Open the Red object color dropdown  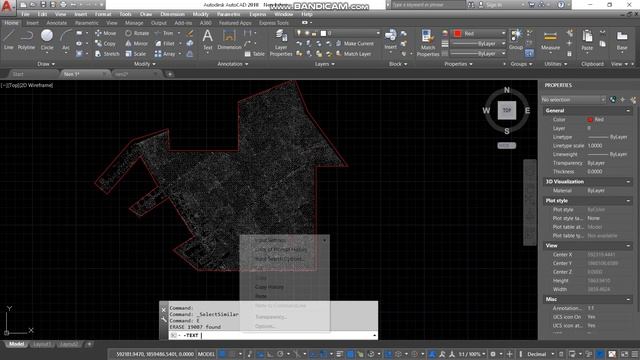pos(478,33)
